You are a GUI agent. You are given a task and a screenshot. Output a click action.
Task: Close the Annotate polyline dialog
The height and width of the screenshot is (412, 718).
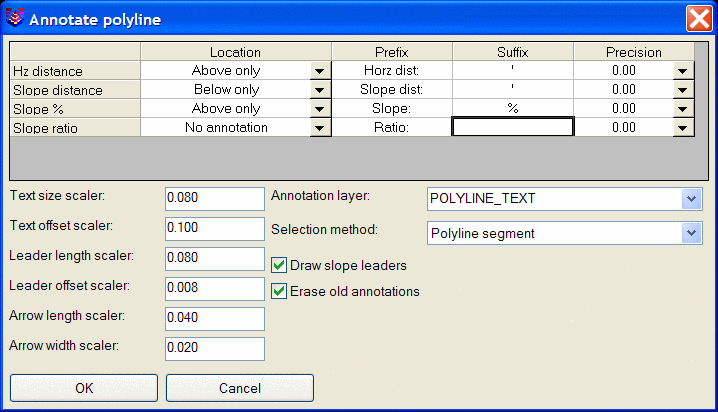pos(699,19)
